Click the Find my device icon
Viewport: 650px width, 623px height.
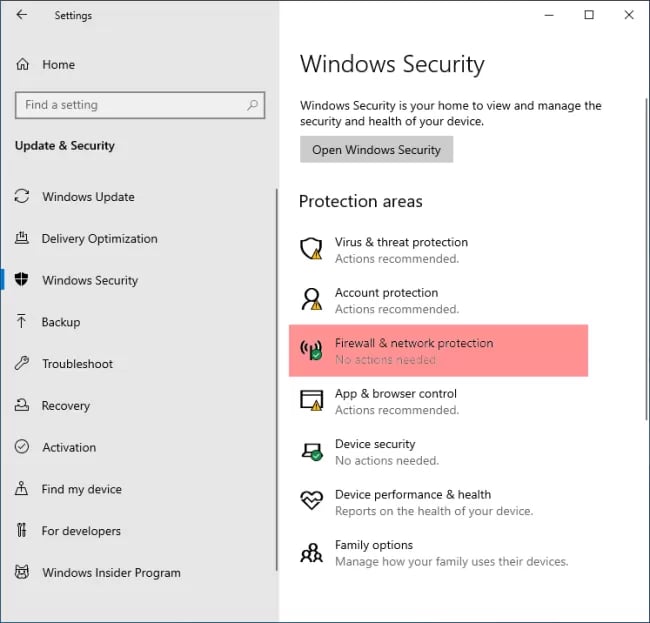pyautogui.click(x=21, y=488)
